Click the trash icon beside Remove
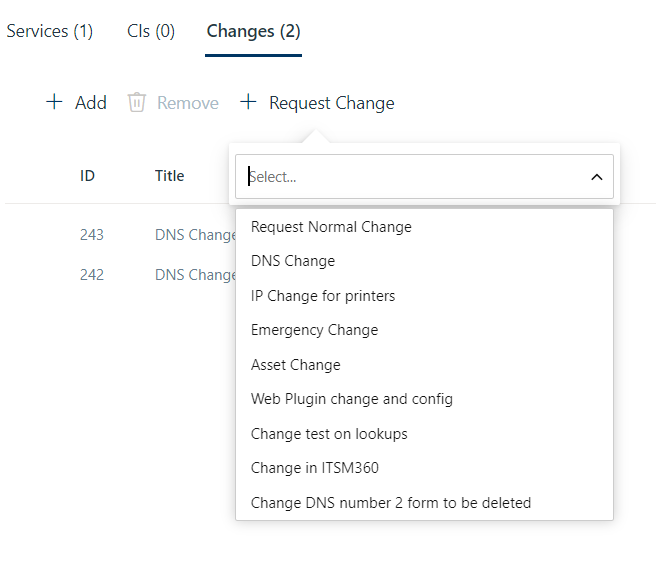The image size is (656, 575). [137, 102]
